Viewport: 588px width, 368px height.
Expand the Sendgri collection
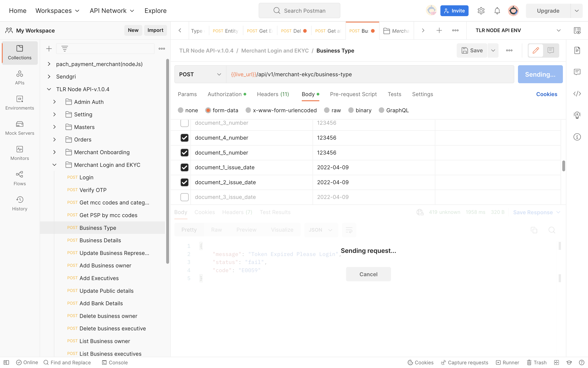[x=49, y=77]
